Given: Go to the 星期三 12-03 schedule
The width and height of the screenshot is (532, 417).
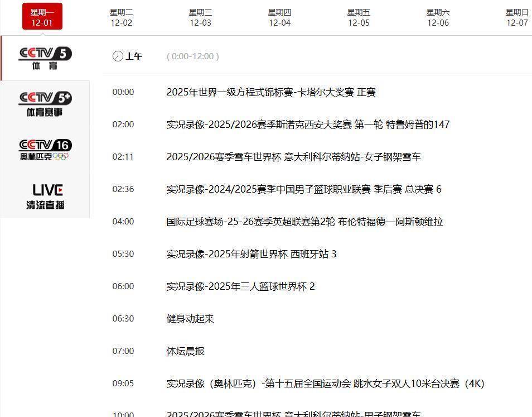Looking at the screenshot, I should [x=201, y=17].
